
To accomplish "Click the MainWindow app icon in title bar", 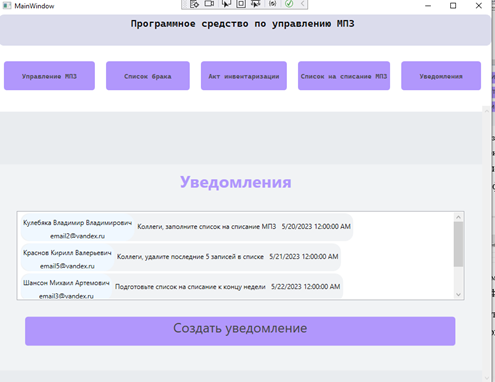I will coord(7,6).
